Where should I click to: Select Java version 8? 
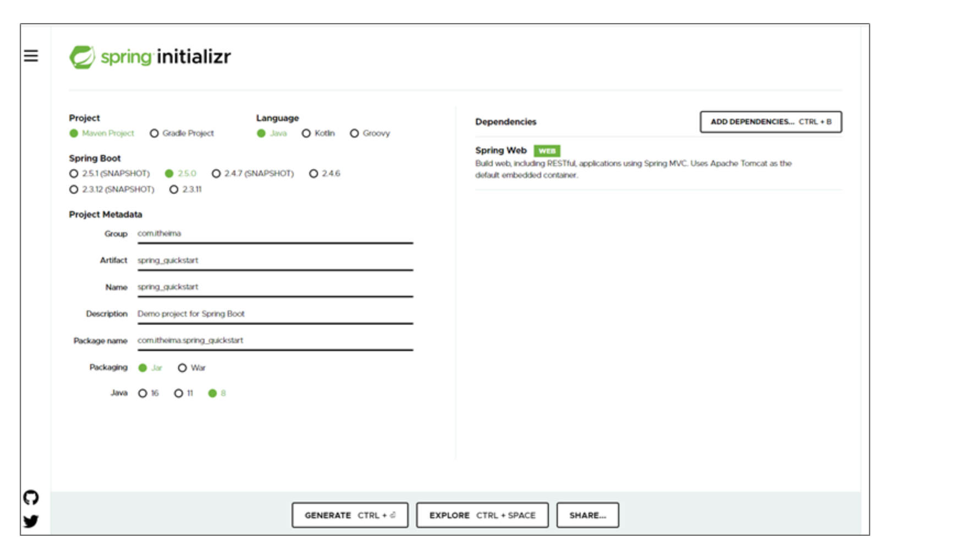(x=212, y=393)
